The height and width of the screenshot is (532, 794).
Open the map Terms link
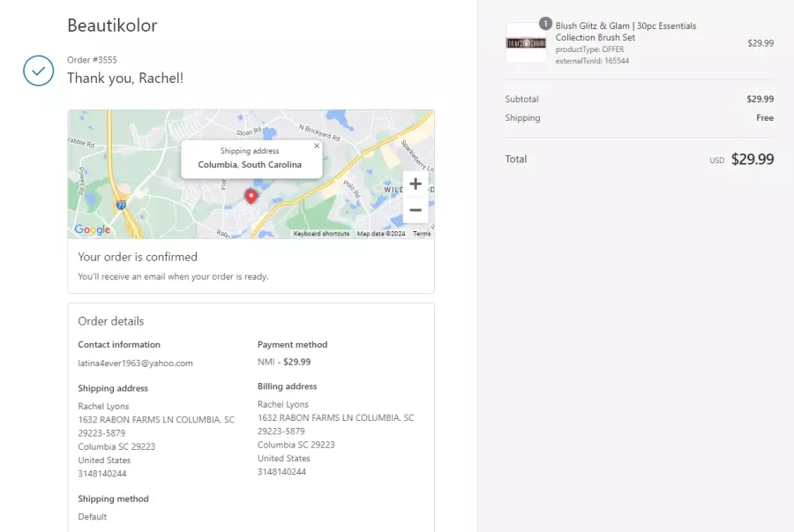422,233
